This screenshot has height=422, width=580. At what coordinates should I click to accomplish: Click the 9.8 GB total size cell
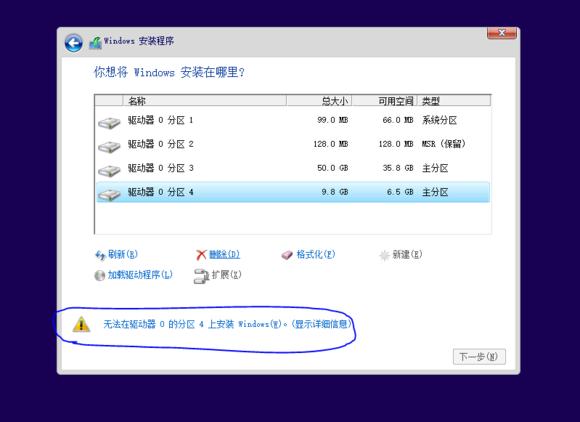335,192
